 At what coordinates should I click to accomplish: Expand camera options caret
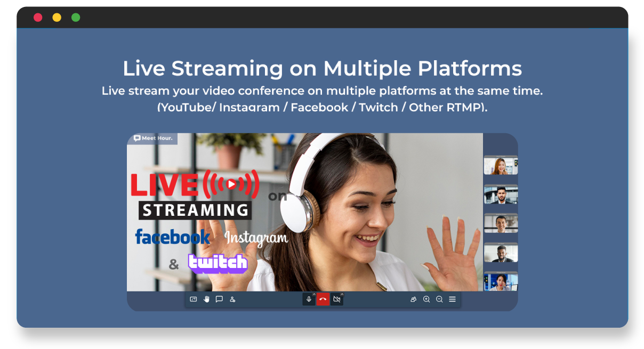coord(342,294)
